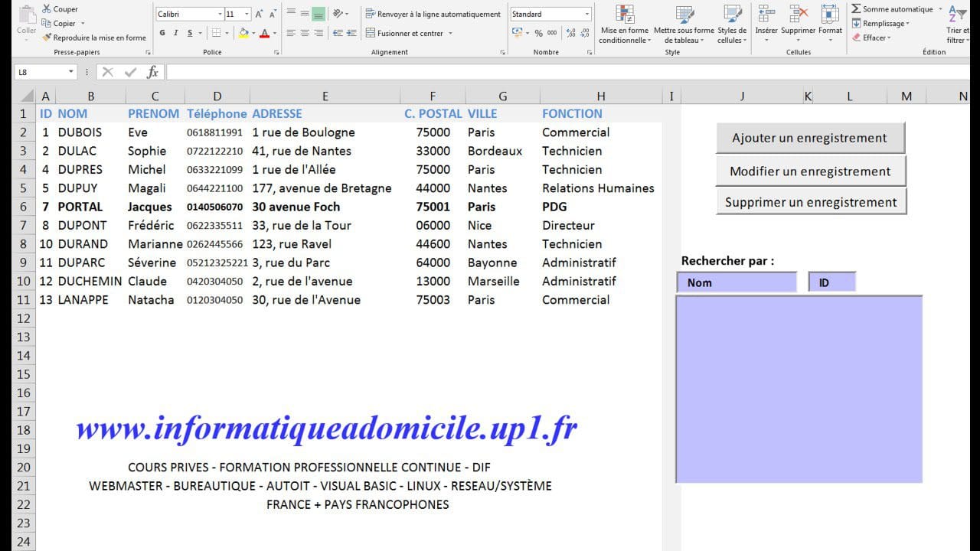Screen dimensions: 980x551
Task: Open the font size 11 dropdown
Action: (x=247, y=14)
